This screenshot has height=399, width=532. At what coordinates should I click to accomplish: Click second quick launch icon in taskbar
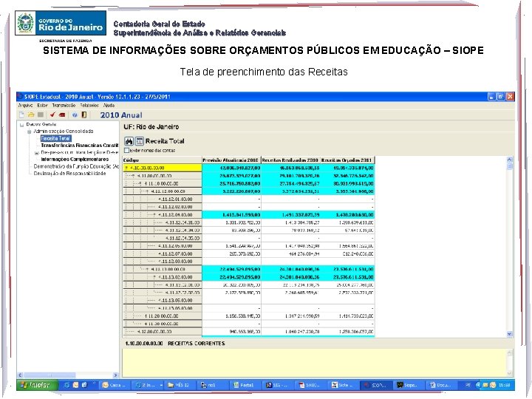tap(75, 385)
